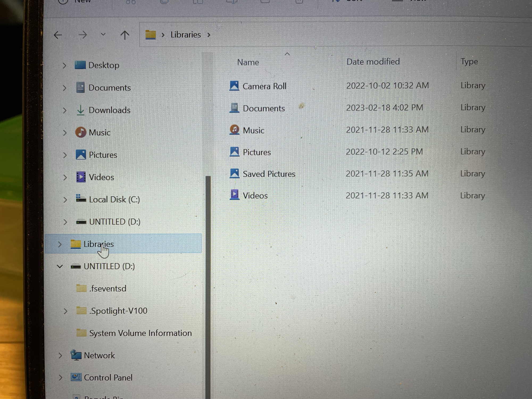This screenshot has width=532, height=399.
Task: Open the Saved Pictures library
Action: click(269, 174)
